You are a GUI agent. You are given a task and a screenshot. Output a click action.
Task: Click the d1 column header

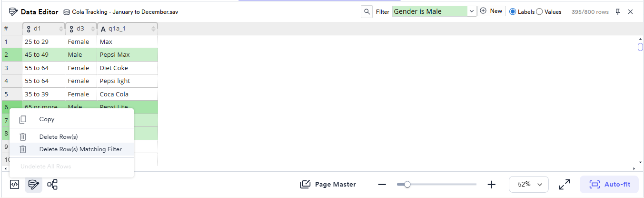44,29
